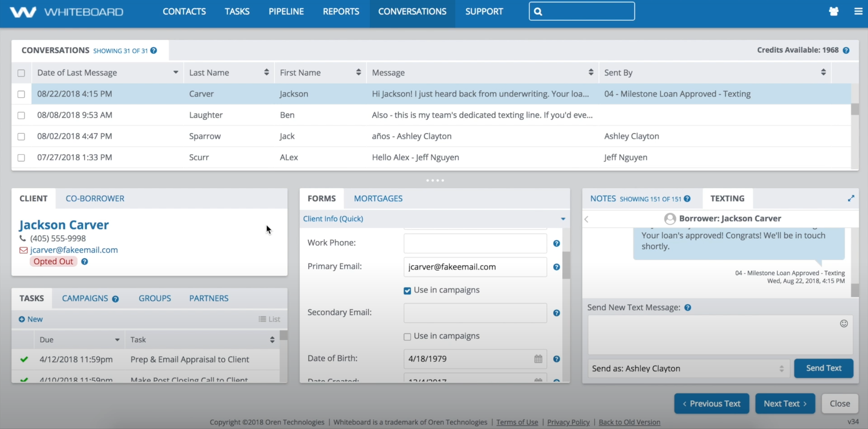Sort by Date of Last Message arrow
This screenshot has width=868, height=429.
click(176, 72)
